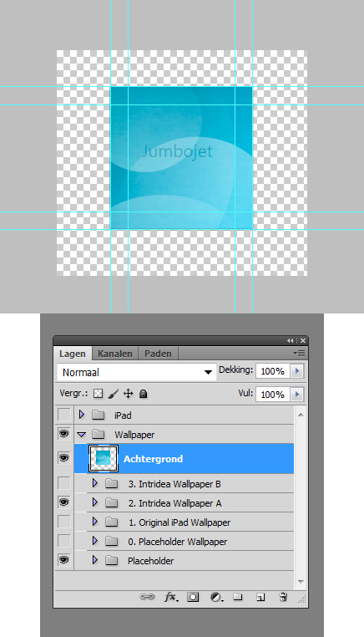Click layers list scroll up arrow
The width and height of the screenshot is (364, 637).
(x=301, y=415)
